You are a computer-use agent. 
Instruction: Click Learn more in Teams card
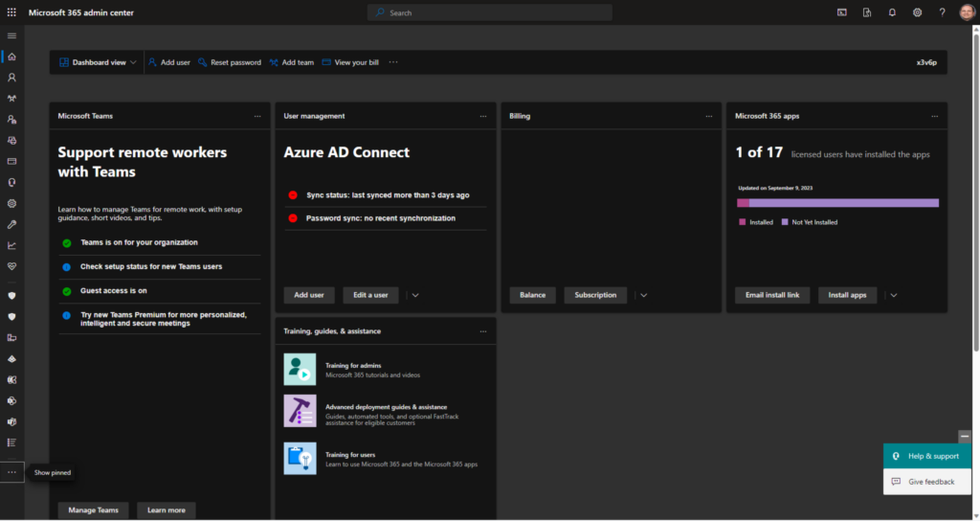167,510
